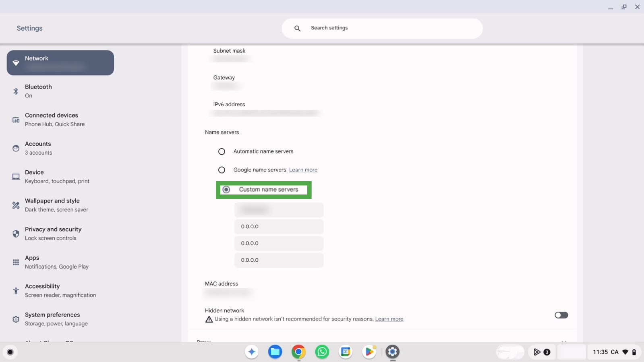Click the Bluetooth icon in sidebar
This screenshot has height=362, width=644.
point(16,91)
